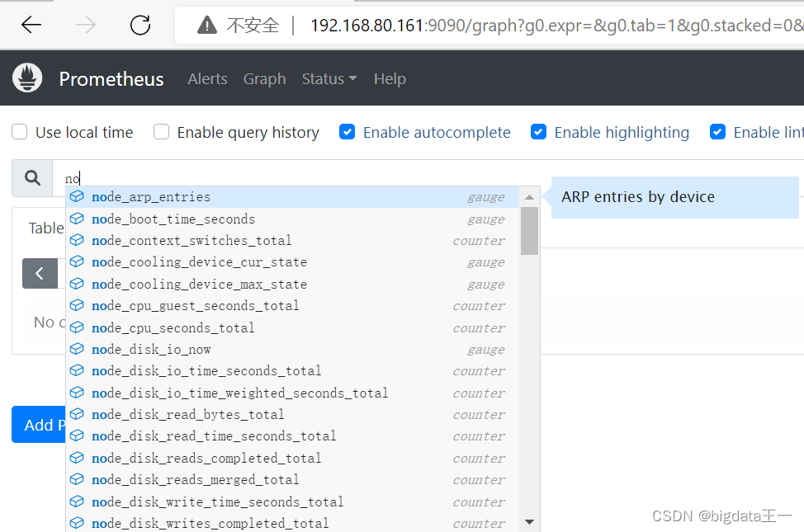Click the cube icon for node_disk_io_time_seconds_total
Screen dimensions: 804x532
pyautogui.click(x=77, y=370)
